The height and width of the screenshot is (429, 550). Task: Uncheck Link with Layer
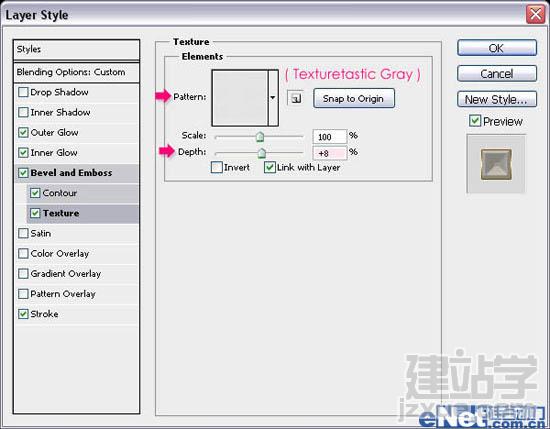coord(269,167)
